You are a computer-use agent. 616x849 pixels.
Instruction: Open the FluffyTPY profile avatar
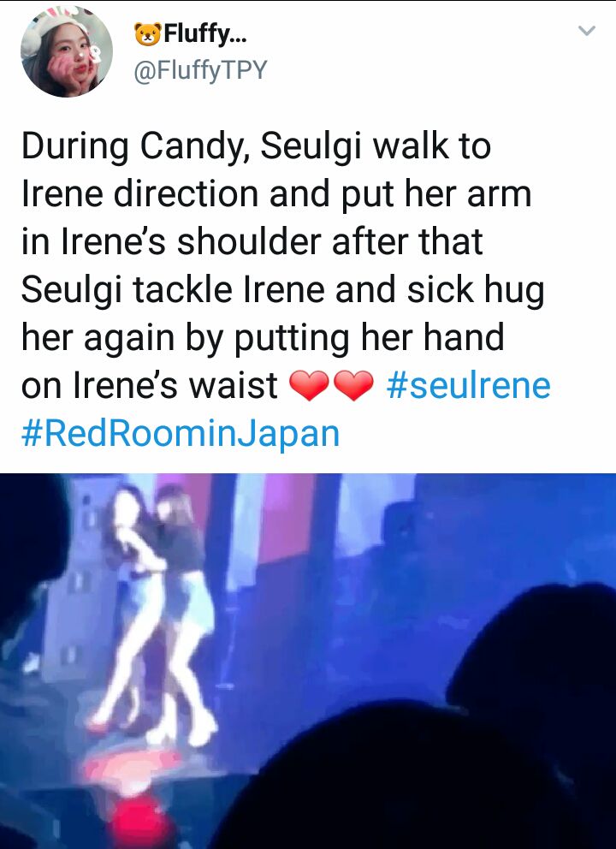click(67, 52)
